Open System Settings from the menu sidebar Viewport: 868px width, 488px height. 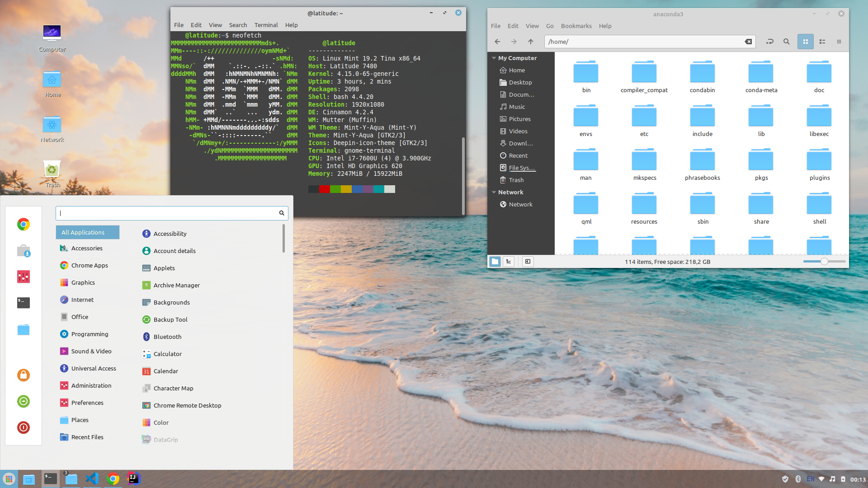coord(23,277)
